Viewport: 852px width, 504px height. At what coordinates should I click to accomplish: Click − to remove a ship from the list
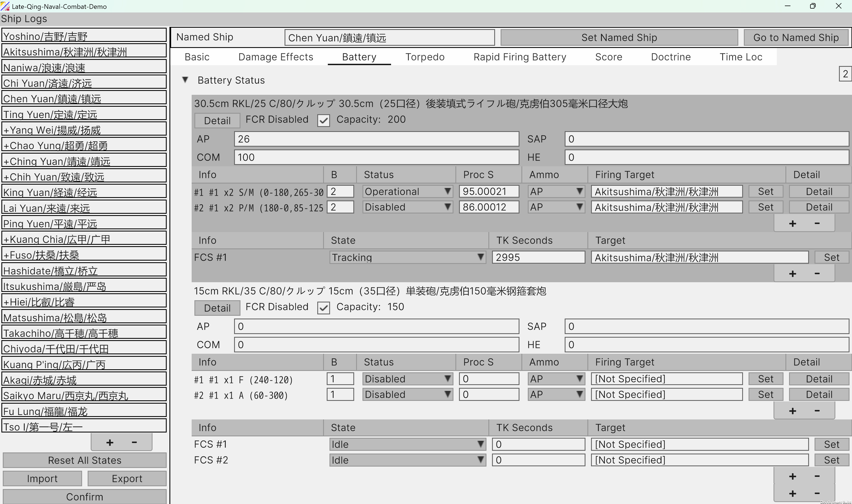[x=134, y=442]
